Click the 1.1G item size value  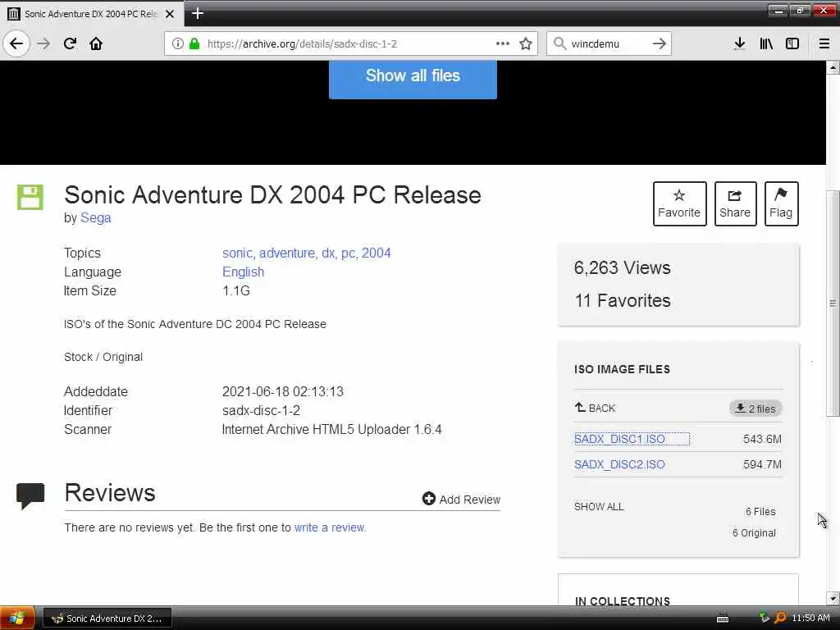click(236, 291)
